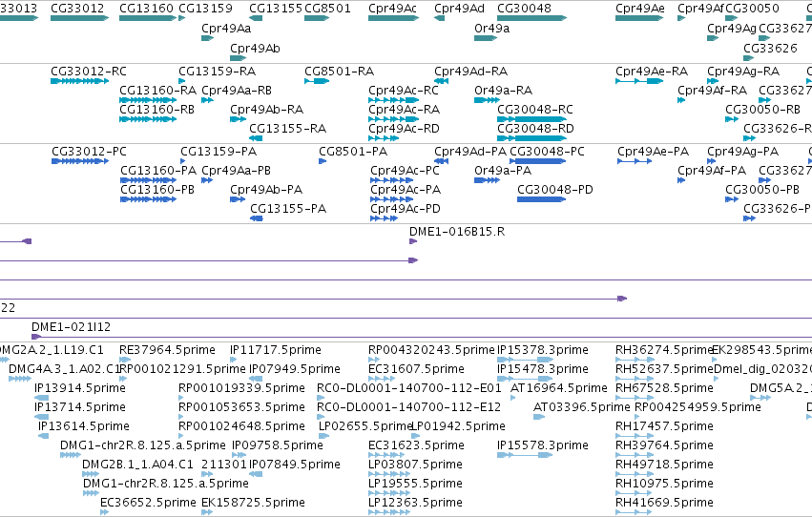Select the EK158725.5prime EST label

[x=253, y=503]
